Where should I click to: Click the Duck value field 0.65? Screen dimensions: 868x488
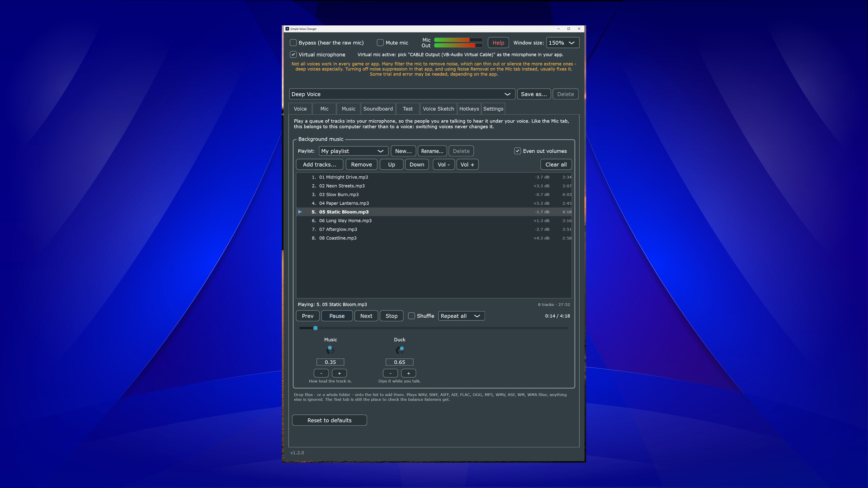point(400,362)
